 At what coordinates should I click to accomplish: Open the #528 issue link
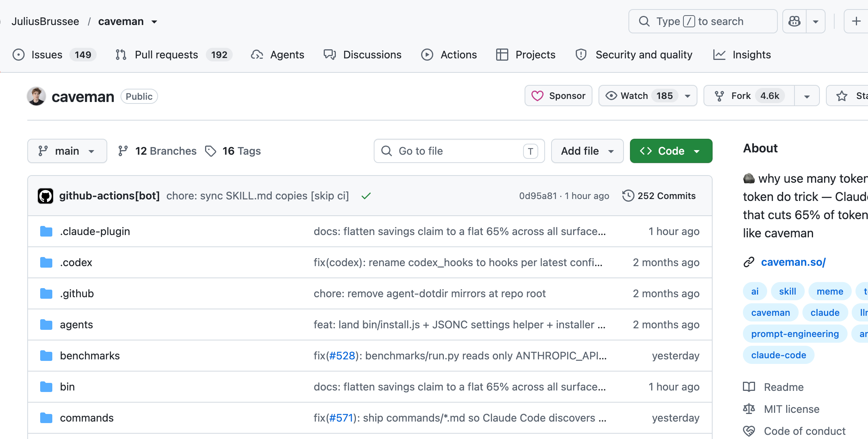point(342,356)
